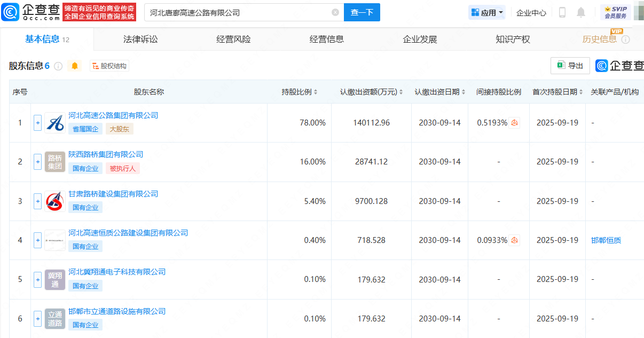The height and width of the screenshot is (338, 644).
Task: Open SVIP 会员服务
Action: pyautogui.click(x=616, y=12)
